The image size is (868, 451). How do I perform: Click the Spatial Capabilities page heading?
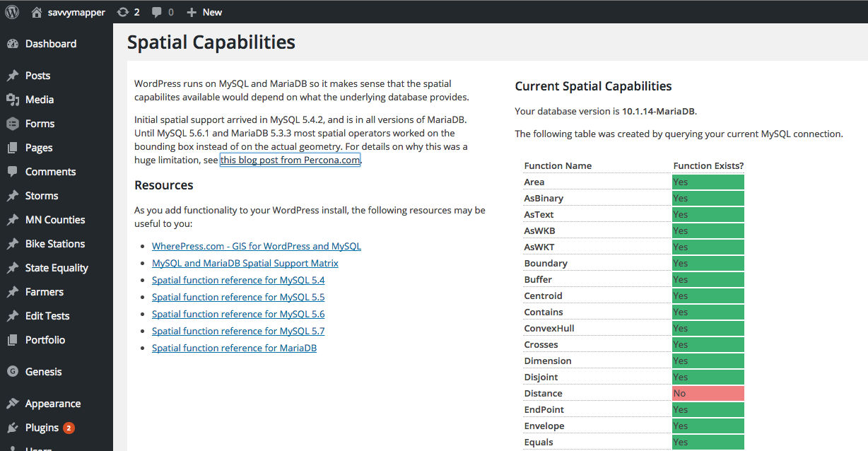[x=211, y=42]
